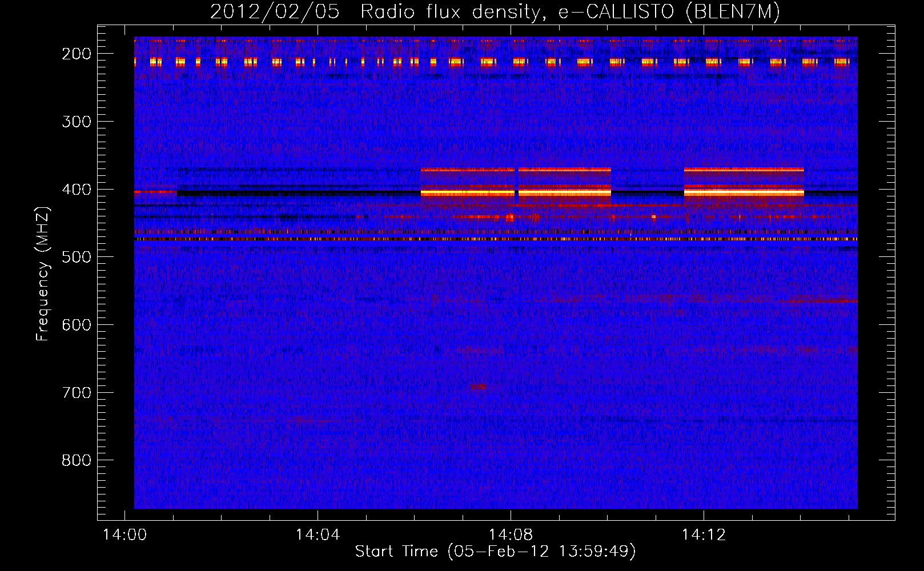Click the 'Start Time (05-Feb-12 13:59:49)' label
This screenshot has height=571, width=924.
495,552
